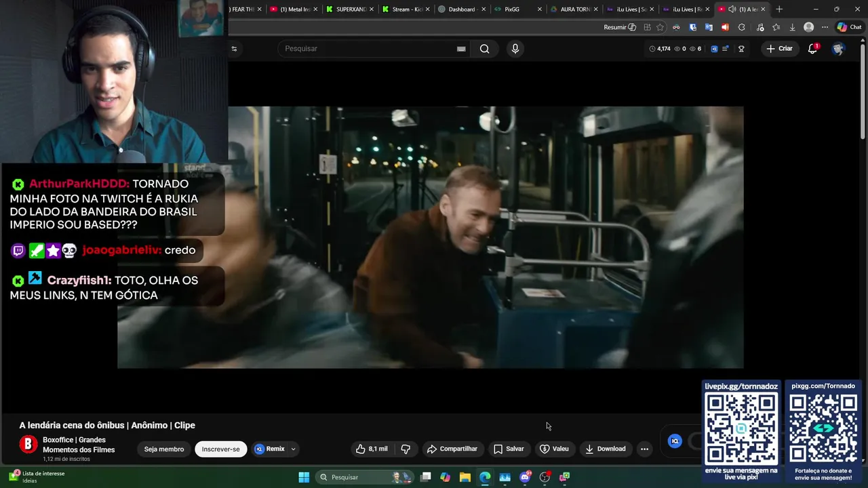Open Copilot Chat button in browser toolbar
This screenshot has height=488, width=868.
tap(849, 27)
